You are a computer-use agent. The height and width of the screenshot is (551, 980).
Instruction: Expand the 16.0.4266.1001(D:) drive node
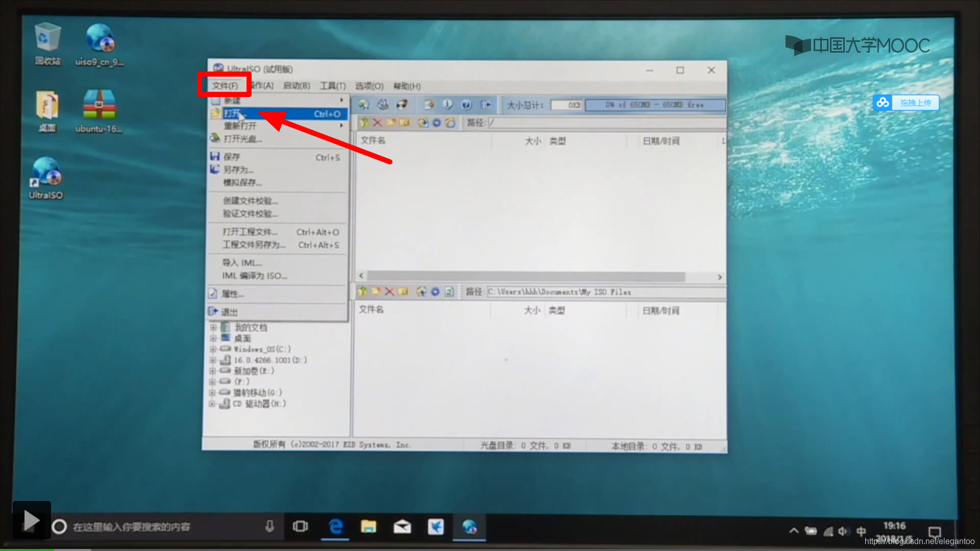[x=212, y=360]
